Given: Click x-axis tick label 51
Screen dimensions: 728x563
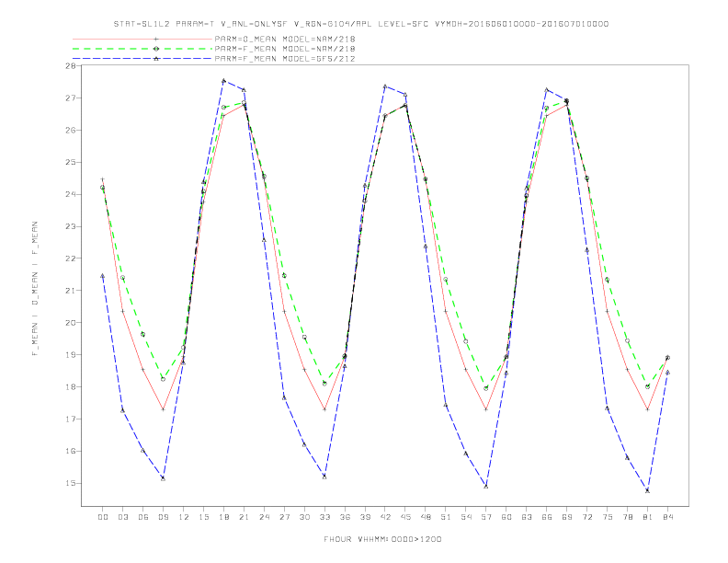Looking at the screenshot, I should (x=446, y=517).
